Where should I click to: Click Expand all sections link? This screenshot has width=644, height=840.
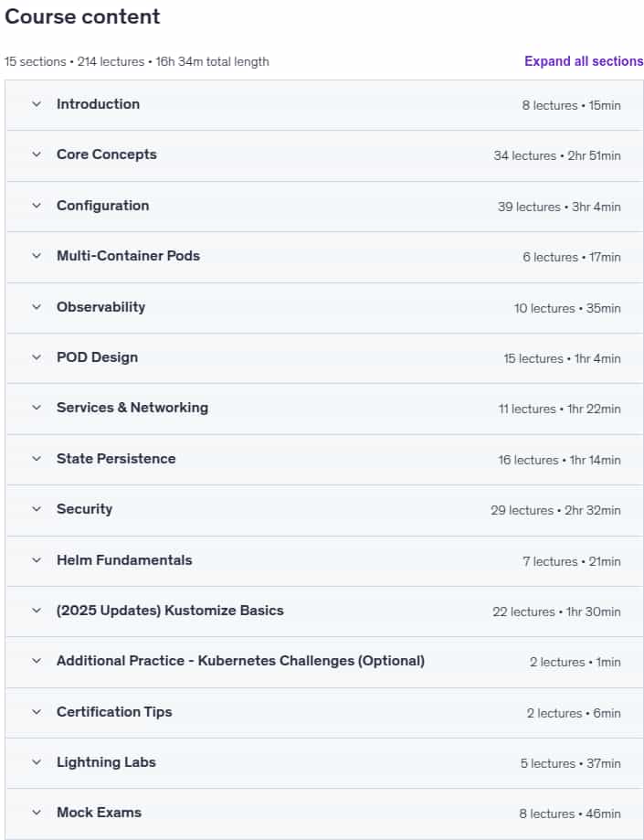[x=584, y=61]
